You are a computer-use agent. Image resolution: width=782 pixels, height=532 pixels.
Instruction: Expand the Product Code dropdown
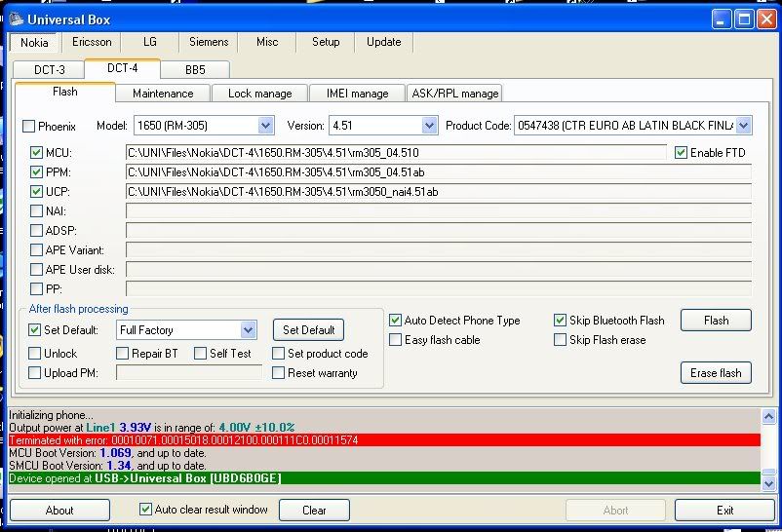click(x=743, y=125)
